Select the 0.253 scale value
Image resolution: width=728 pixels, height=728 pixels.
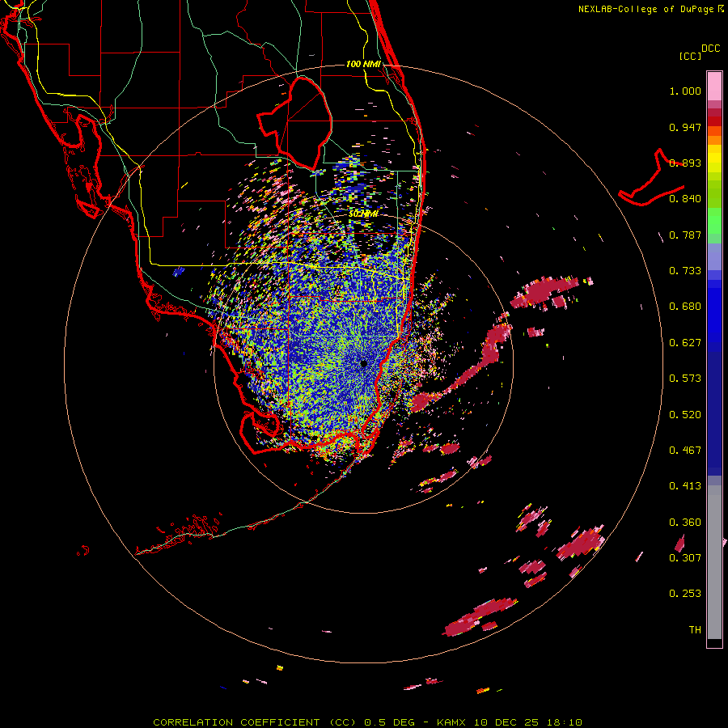coord(685,594)
